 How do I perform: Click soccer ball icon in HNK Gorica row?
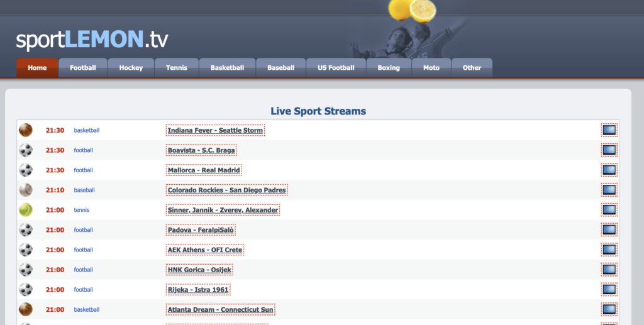click(x=25, y=270)
